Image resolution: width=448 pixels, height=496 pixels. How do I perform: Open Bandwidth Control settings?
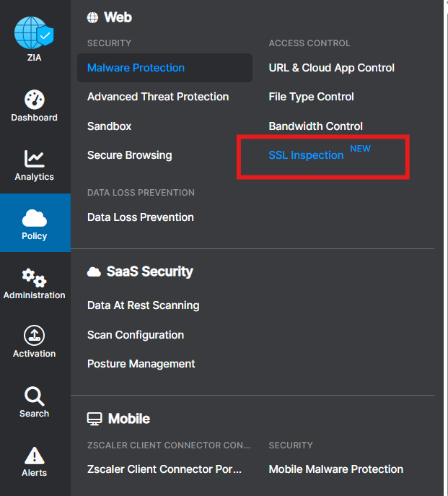pos(315,126)
